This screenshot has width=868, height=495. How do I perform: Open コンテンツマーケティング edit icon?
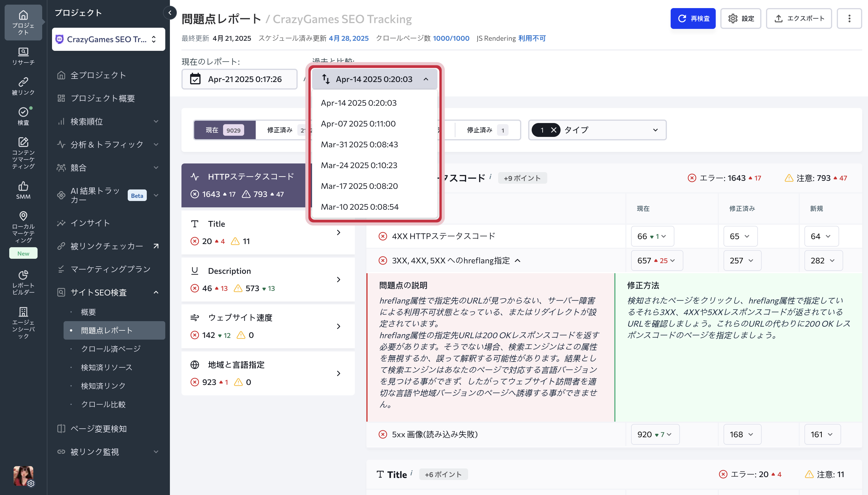click(23, 153)
